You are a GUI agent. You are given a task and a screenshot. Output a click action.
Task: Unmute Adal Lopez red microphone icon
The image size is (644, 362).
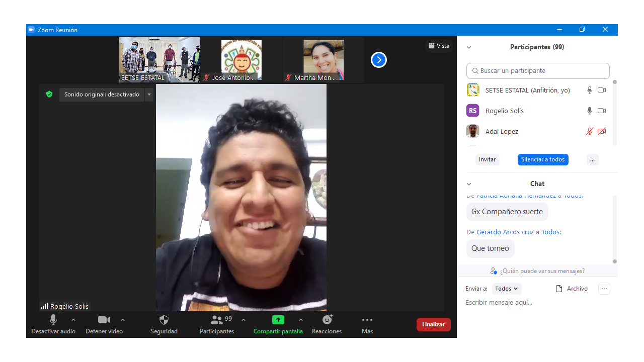[590, 131]
